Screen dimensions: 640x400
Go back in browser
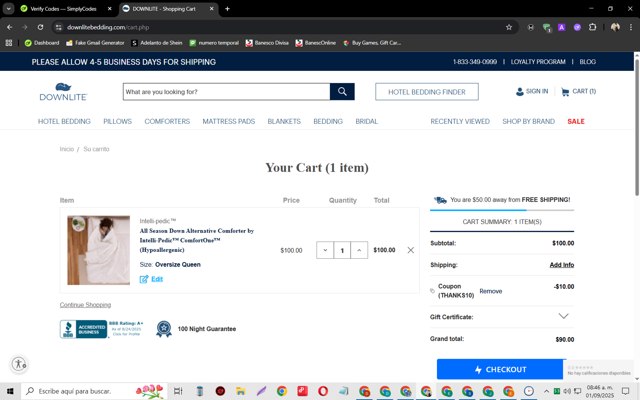point(9,27)
